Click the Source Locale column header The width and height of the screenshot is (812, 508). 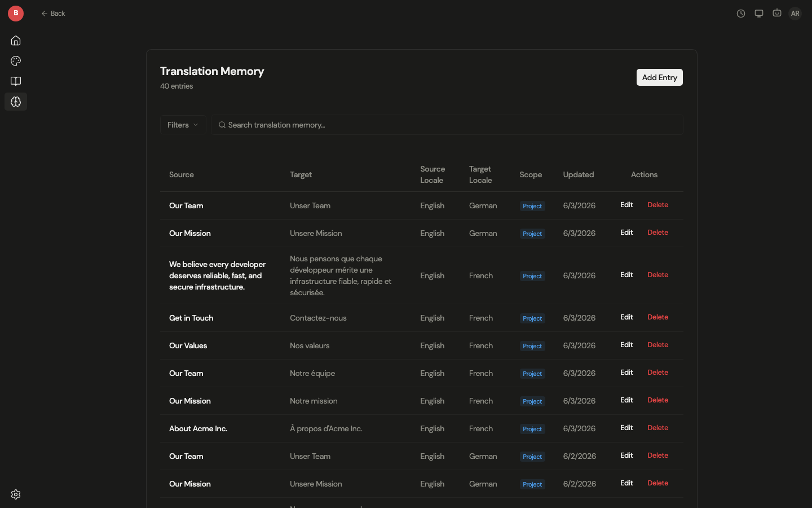point(433,174)
